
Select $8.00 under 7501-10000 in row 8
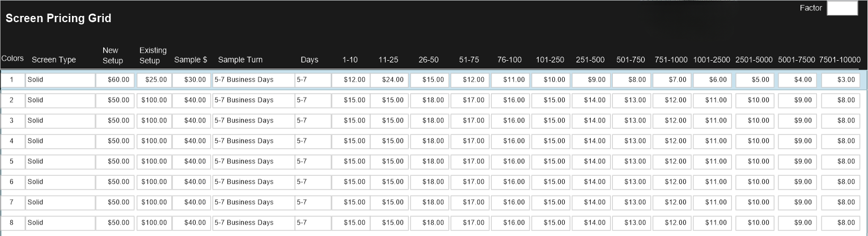(x=840, y=223)
